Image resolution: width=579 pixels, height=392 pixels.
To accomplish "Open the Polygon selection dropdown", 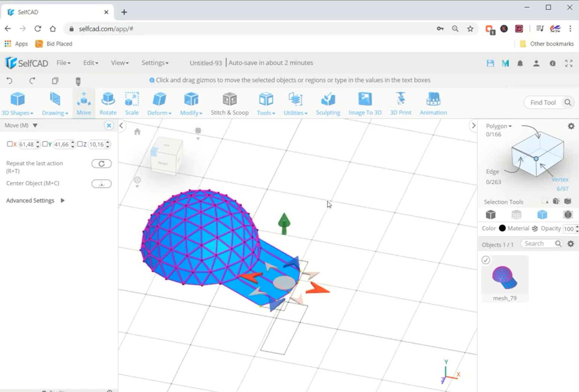I will click(499, 126).
